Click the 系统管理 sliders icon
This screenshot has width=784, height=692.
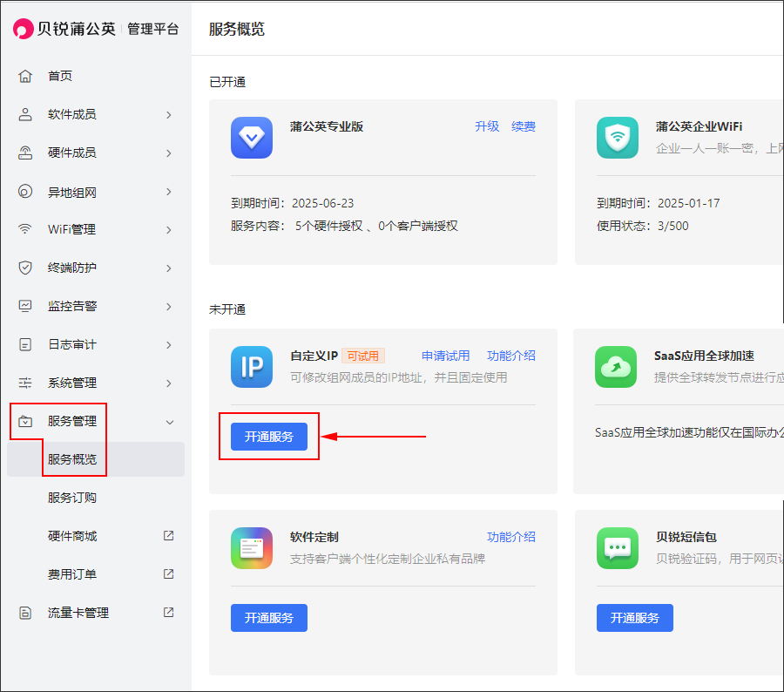click(25, 383)
